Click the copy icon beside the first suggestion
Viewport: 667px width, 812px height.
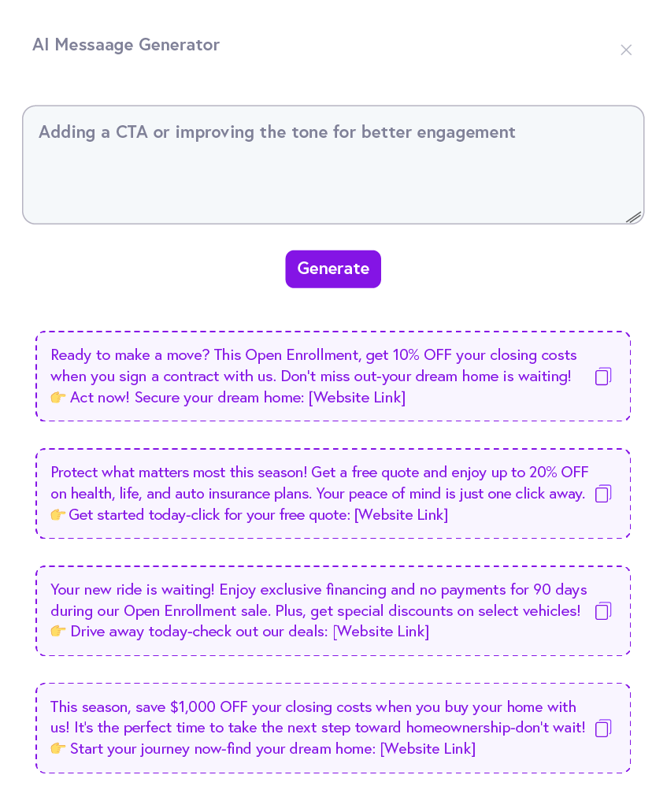(602, 376)
